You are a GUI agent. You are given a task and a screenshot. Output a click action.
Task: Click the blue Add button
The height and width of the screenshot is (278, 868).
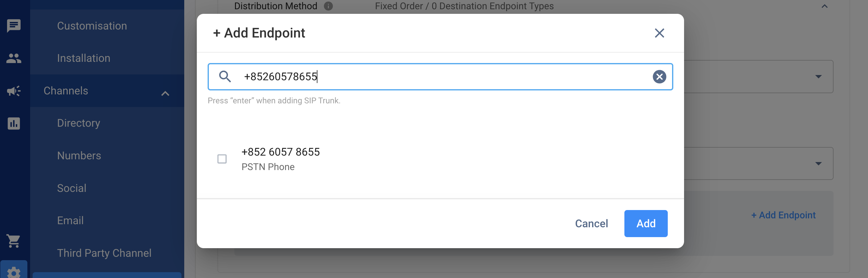tap(646, 223)
